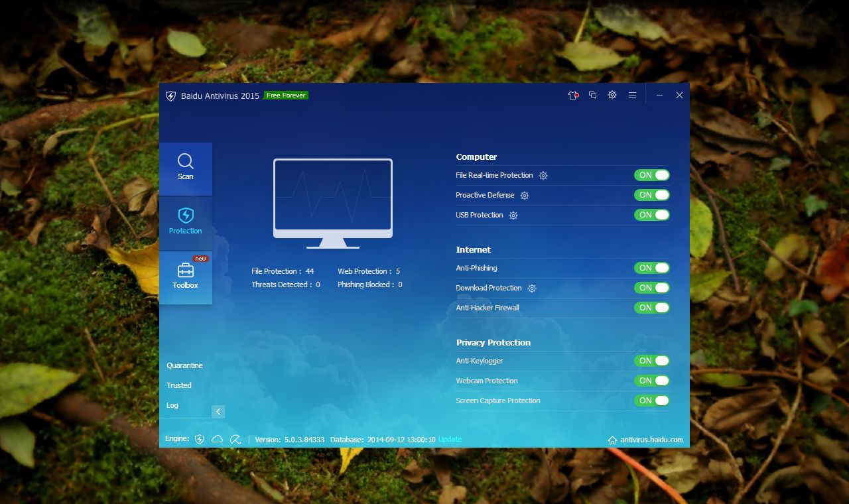Viewport: 849px width, 504px height.
Task: Toggle Anti-Phishing switch
Action: tap(652, 268)
